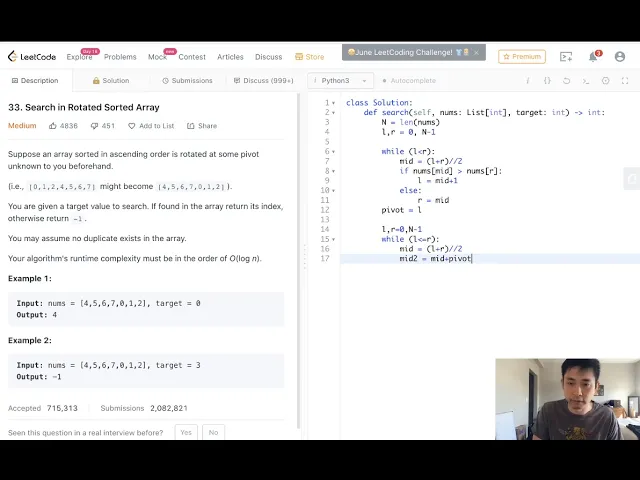Answer No to interview question prompt

(x=213, y=432)
